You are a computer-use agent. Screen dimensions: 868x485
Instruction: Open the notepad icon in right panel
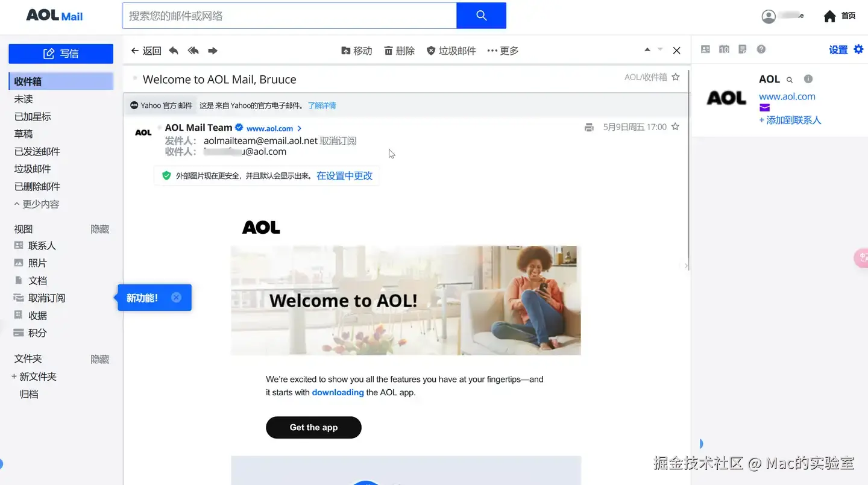pos(743,49)
